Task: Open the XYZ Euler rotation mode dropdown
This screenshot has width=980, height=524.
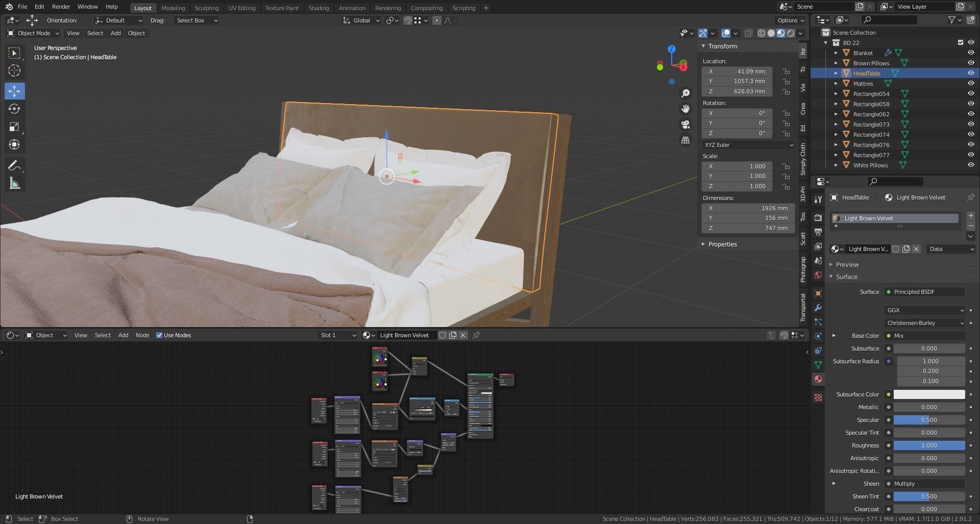Action: coord(748,145)
